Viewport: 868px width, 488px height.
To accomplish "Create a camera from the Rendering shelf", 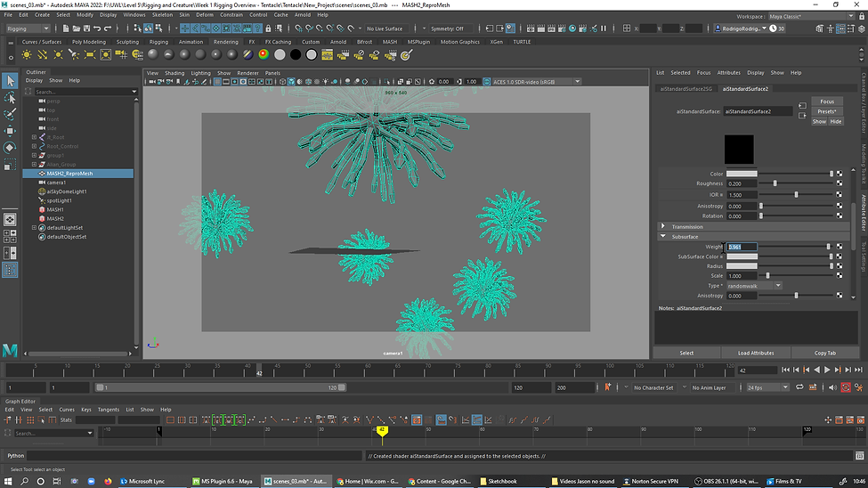I will pyautogui.click(x=121, y=54).
